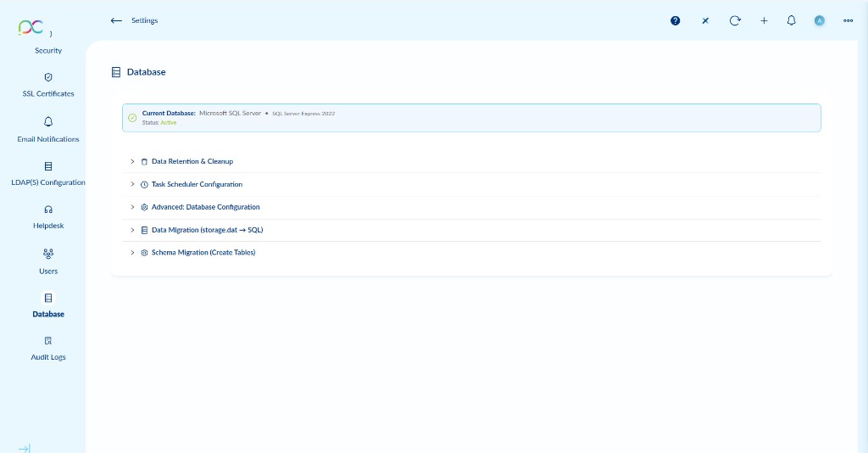The height and width of the screenshot is (453, 868).
Task: Open LDAP(S) Configuration page
Action: click(48, 182)
